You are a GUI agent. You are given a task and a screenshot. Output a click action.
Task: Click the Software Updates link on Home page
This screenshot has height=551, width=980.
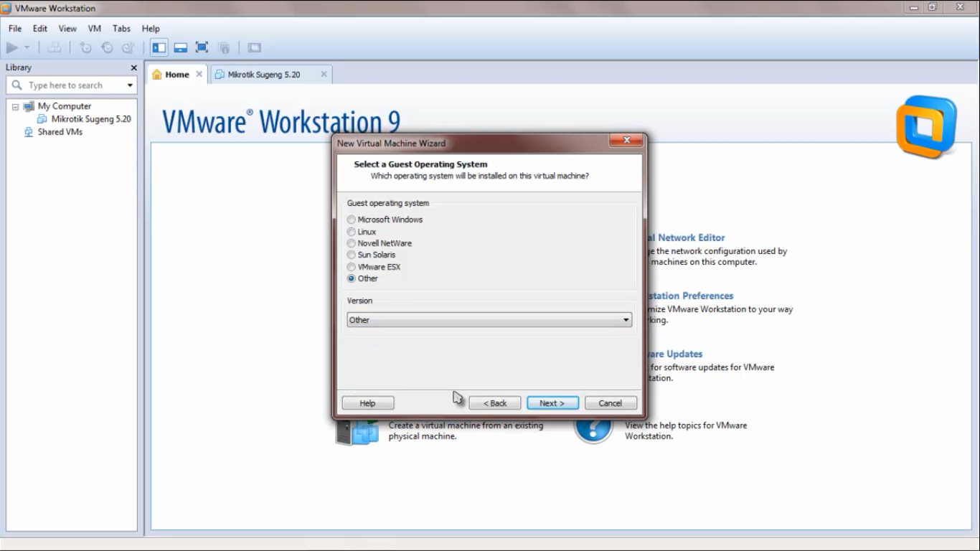(674, 354)
